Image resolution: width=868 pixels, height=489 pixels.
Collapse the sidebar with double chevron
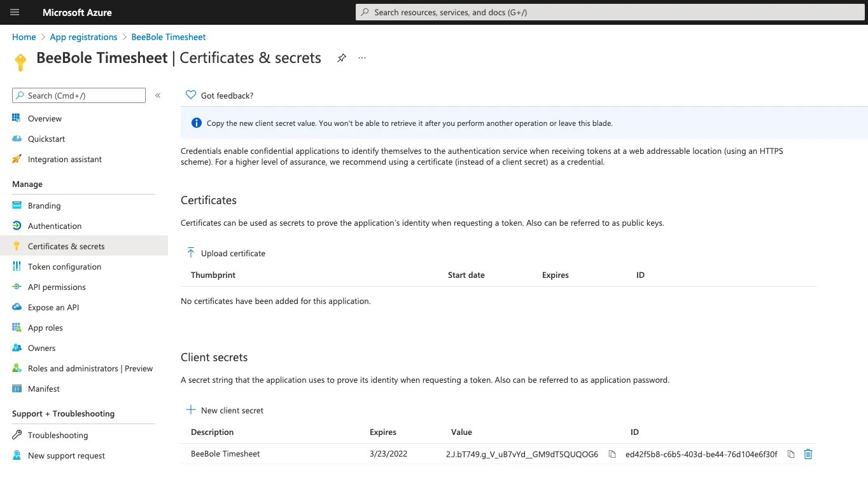click(x=158, y=95)
